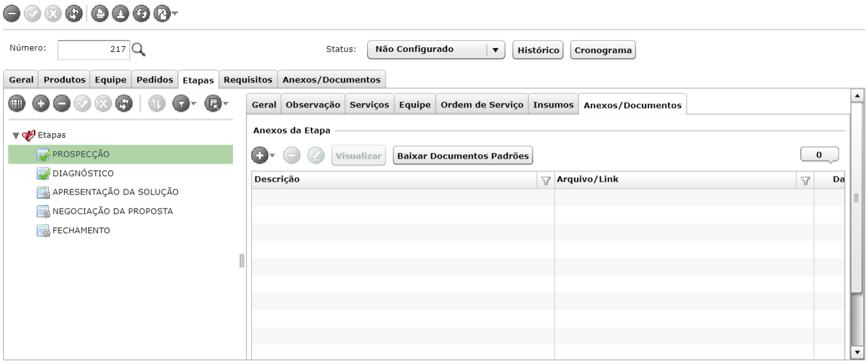
Task: Switch to the Requisitos tab
Action: 249,79
